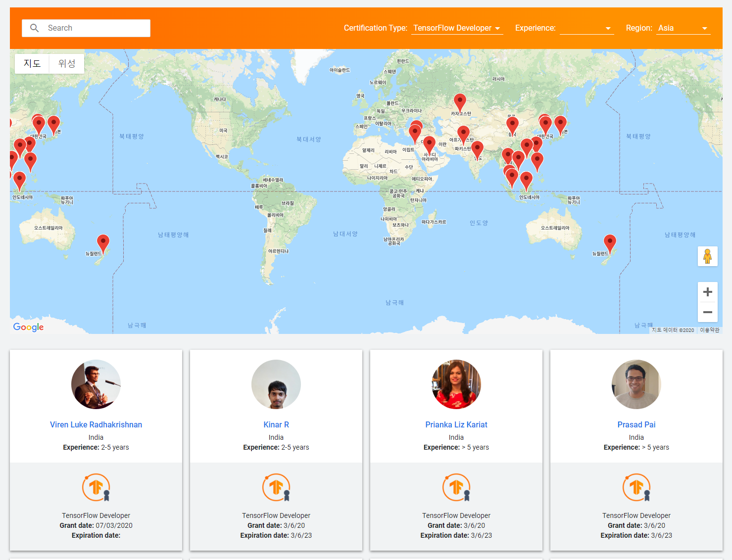Click Viren Luke Radhakrishnan's profile photo
The width and height of the screenshot is (732, 560).
click(x=96, y=384)
